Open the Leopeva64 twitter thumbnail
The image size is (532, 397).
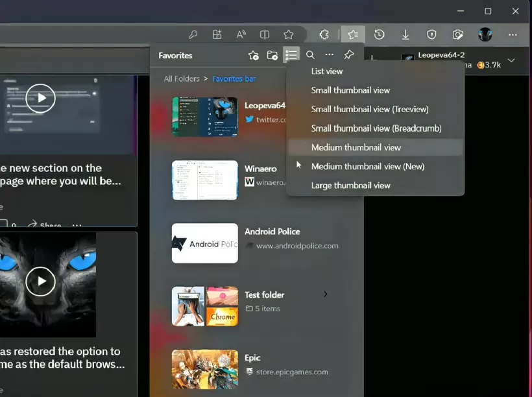[205, 117]
